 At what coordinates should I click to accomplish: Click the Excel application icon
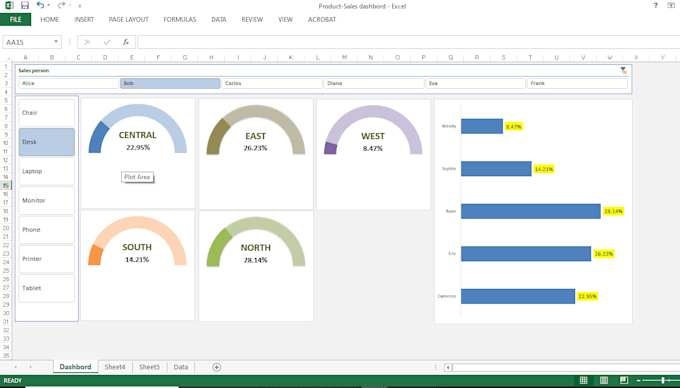coord(9,5)
